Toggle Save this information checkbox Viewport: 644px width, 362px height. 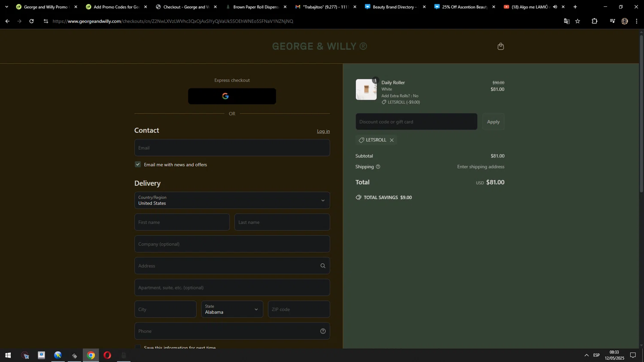pyautogui.click(x=138, y=347)
